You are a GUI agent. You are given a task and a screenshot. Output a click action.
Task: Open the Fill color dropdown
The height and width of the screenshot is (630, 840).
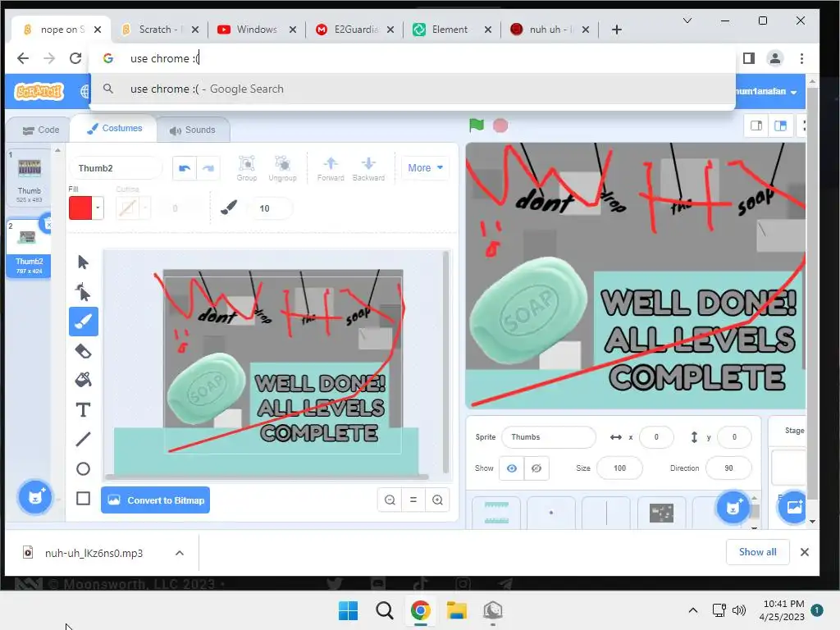98,208
